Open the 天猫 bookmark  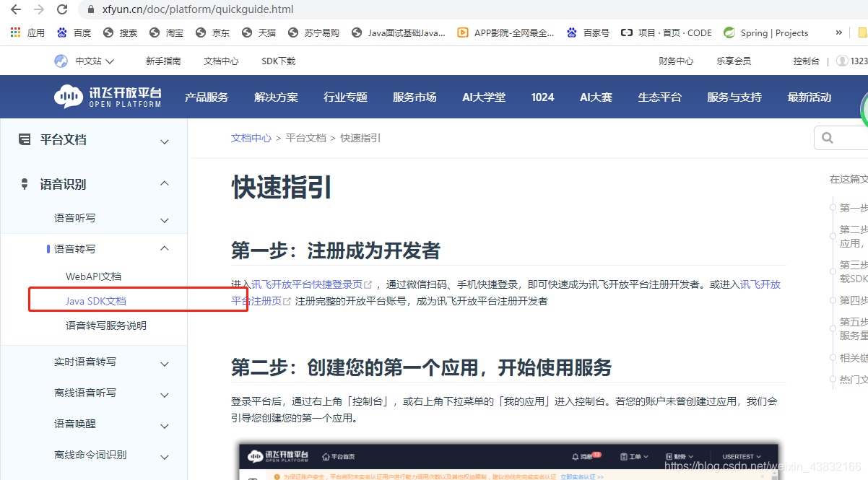[x=259, y=32]
